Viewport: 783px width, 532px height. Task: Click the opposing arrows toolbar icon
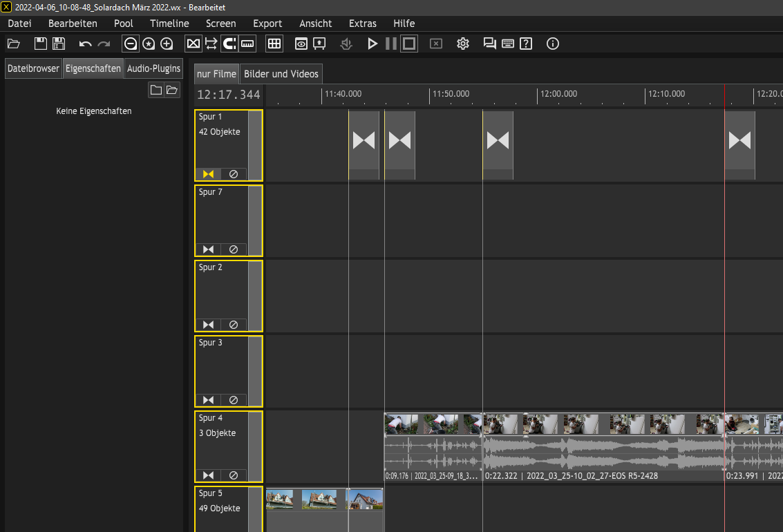click(x=211, y=44)
